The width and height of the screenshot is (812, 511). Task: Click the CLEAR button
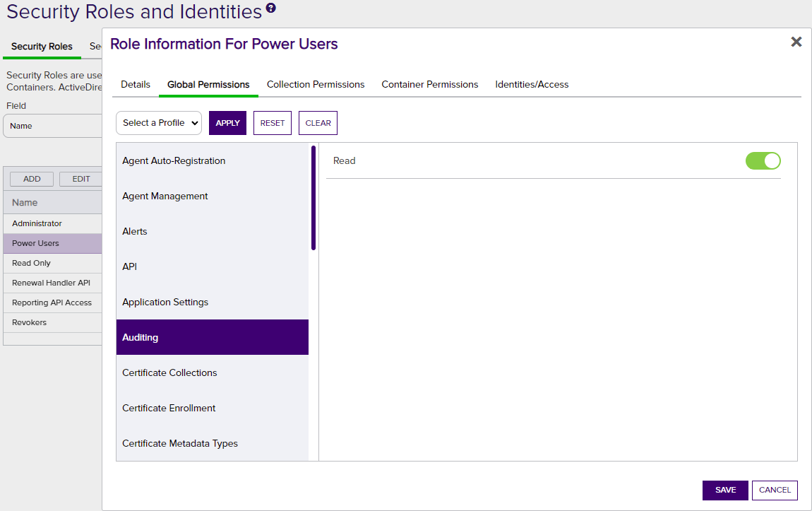coord(318,123)
